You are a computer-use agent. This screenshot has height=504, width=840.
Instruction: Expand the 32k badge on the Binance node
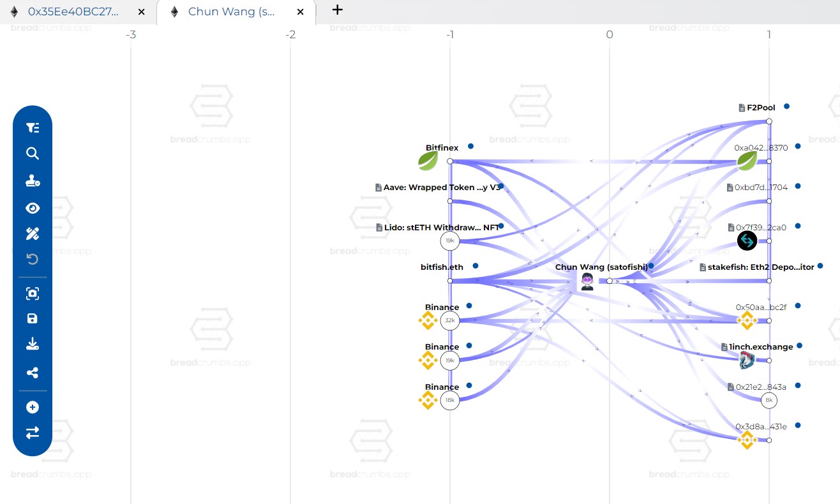450,320
